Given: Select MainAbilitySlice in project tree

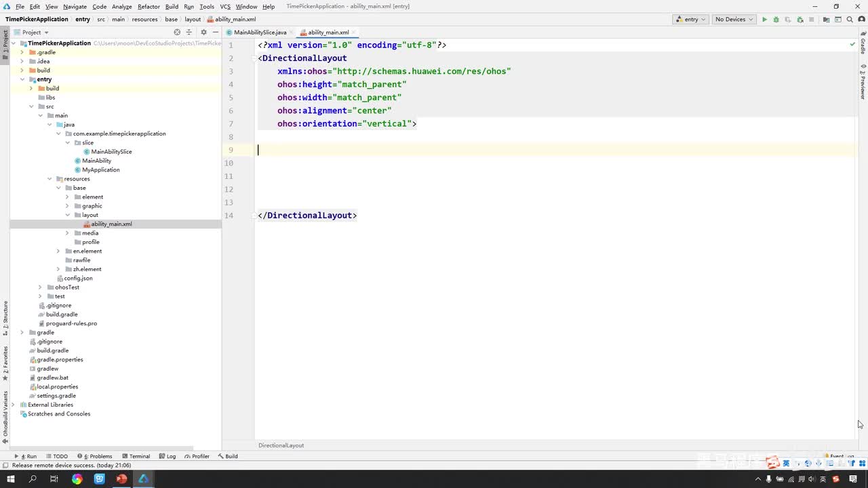Looking at the screenshot, I should click(111, 152).
